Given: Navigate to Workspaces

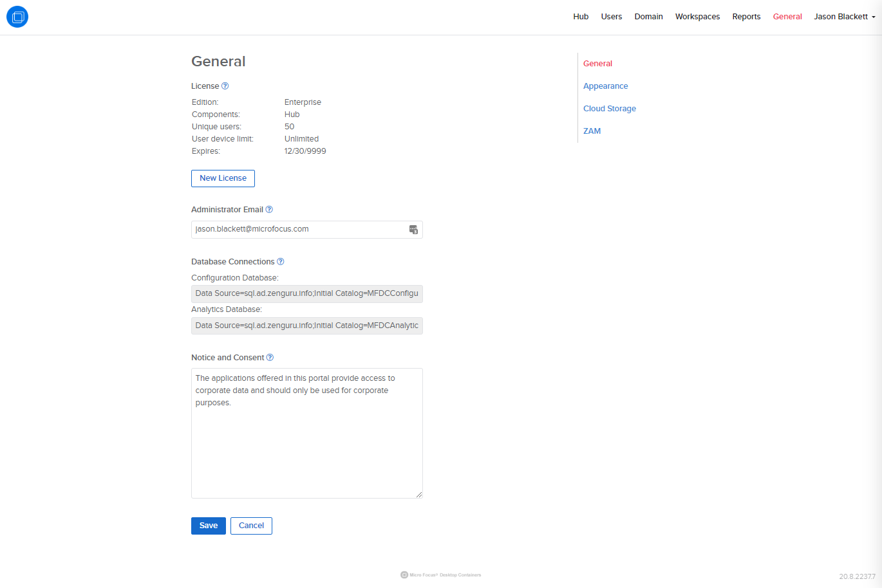Looking at the screenshot, I should coord(697,17).
